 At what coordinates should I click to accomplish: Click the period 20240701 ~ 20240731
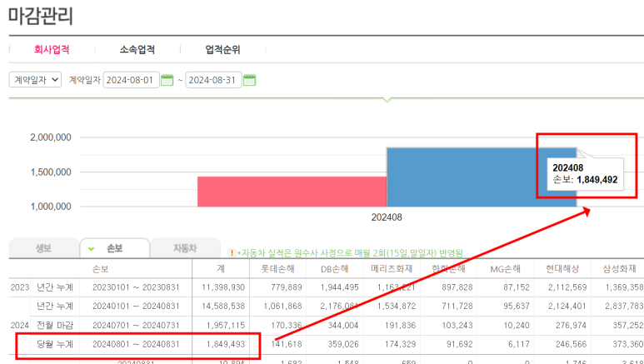tap(136, 325)
